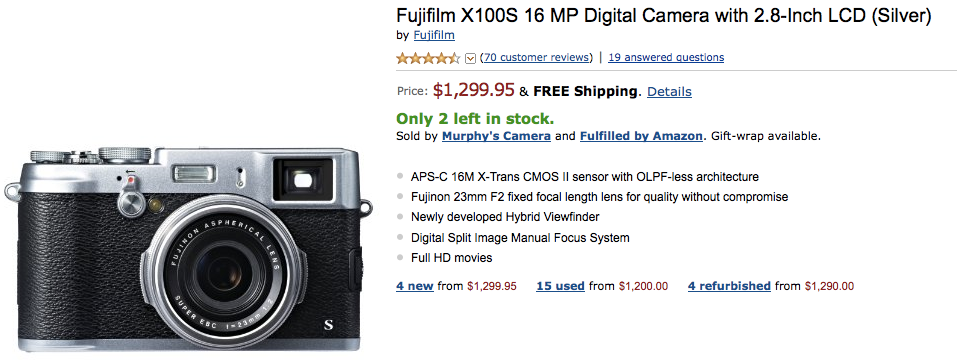This screenshot has width=957, height=360.
Task: Click the S logo on the camera body
Action: point(329,325)
